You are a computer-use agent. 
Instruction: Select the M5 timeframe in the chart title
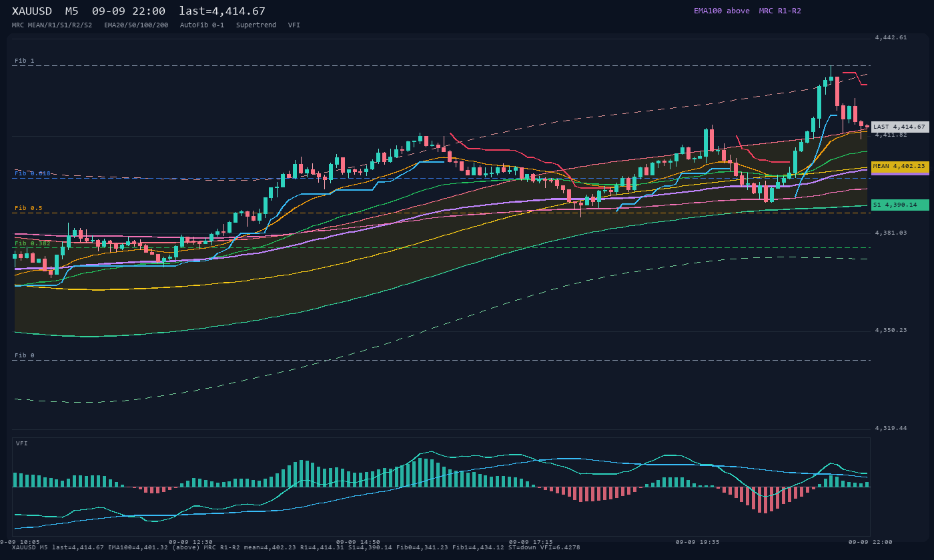click(72, 11)
